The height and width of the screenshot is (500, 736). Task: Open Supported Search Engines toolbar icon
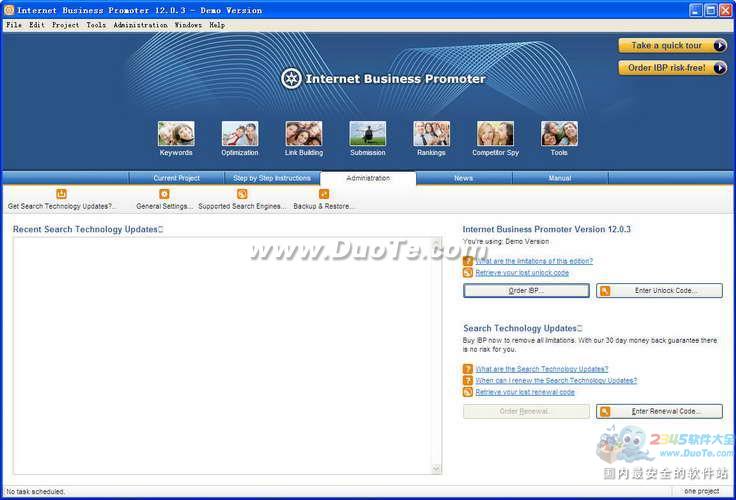coord(242,193)
